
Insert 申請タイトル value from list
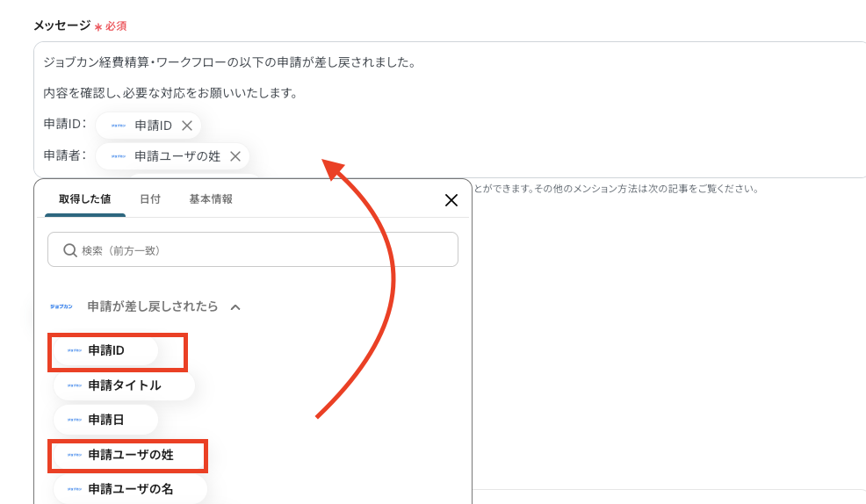(124, 385)
